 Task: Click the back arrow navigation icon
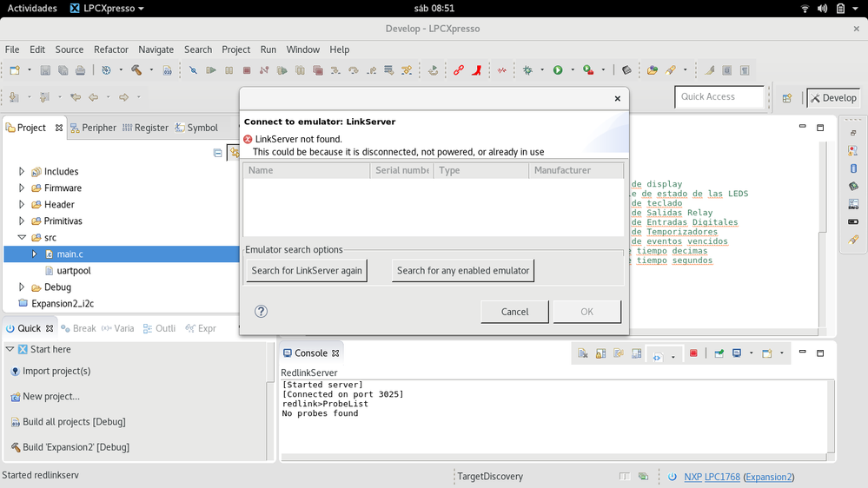(94, 97)
